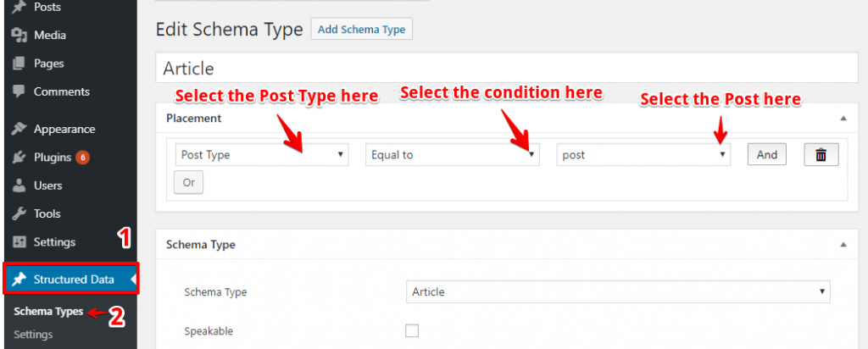Click the Add Schema Type button

[x=361, y=30]
